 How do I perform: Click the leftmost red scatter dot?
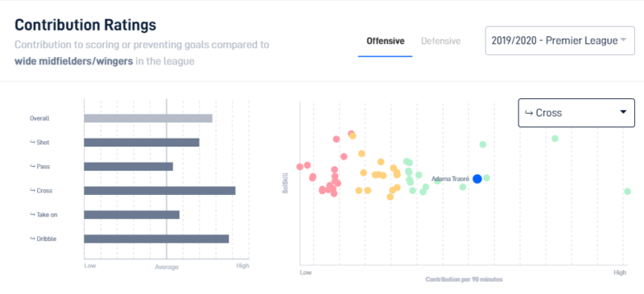click(x=299, y=167)
